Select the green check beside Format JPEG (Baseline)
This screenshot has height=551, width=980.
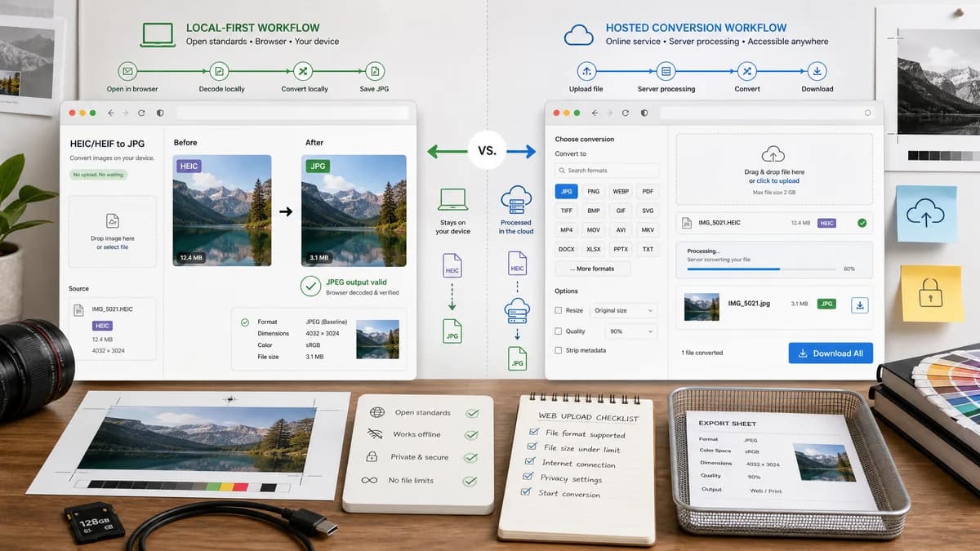click(x=245, y=322)
